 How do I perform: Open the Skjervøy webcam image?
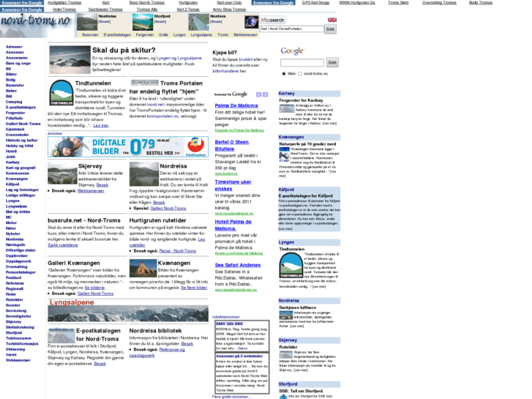pos(62,174)
